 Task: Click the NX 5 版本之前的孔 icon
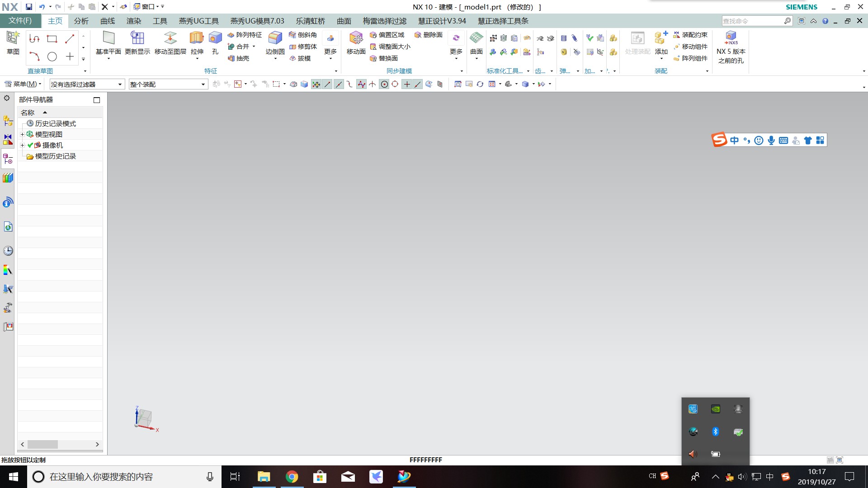[x=731, y=38]
